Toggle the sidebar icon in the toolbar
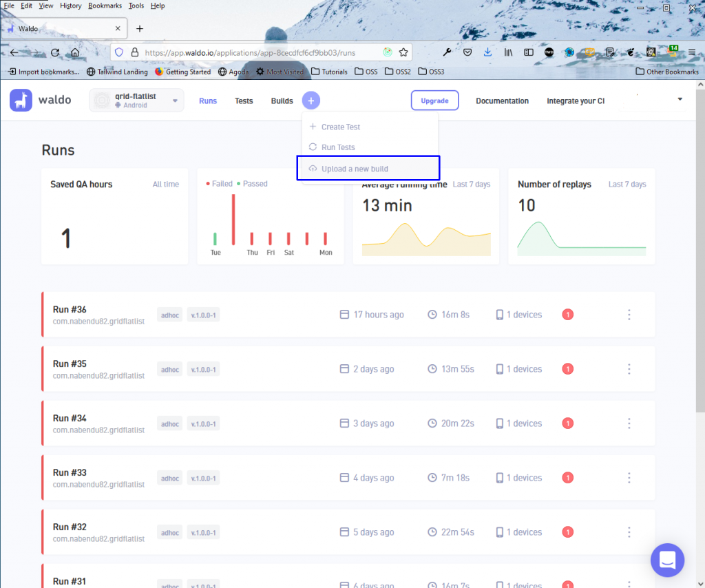 [529, 52]
